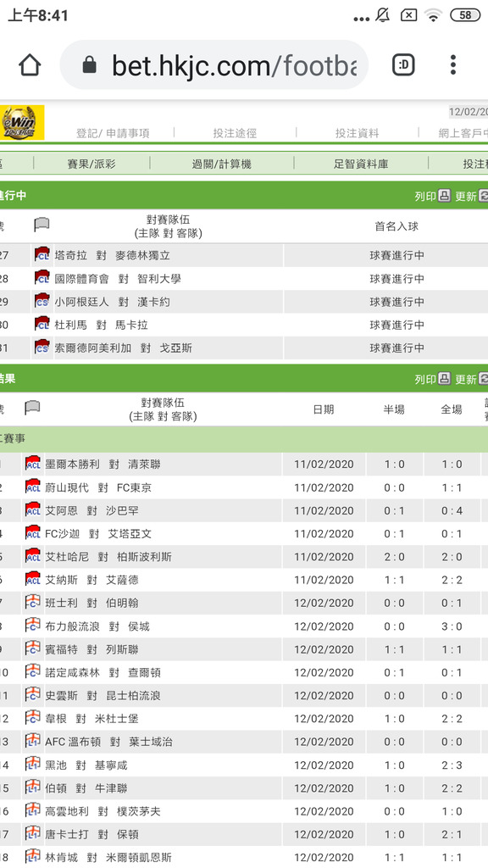This screenshot has height=868, width=488.
Task: Click 列印 link in 進行中 section
Action: coord(425,196)
